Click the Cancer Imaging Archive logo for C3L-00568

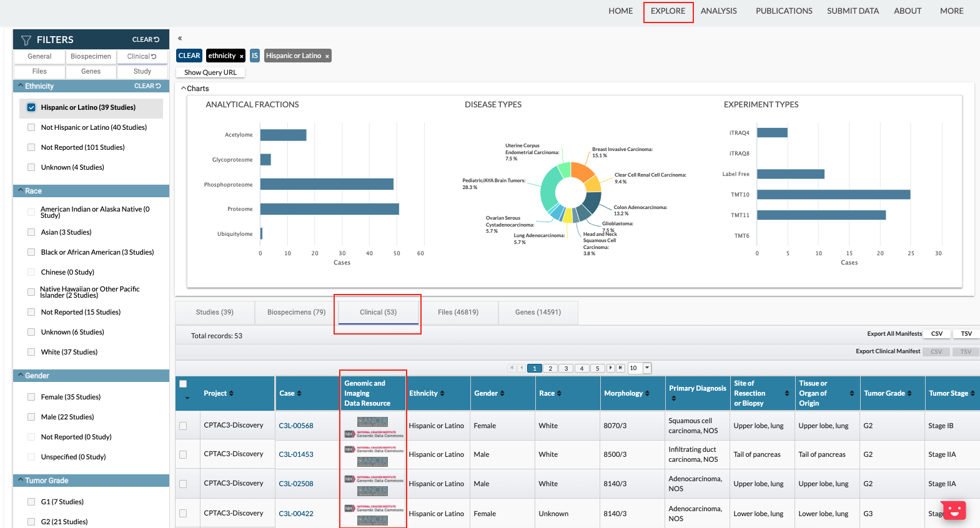pyautogui.click(x=372, y=422)
